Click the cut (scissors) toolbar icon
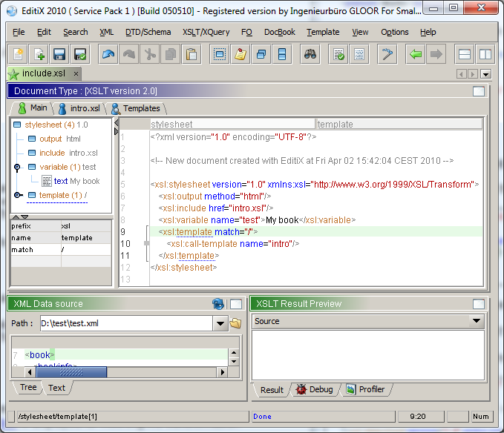This screenshot has width=504, height=433. point(151,54)
